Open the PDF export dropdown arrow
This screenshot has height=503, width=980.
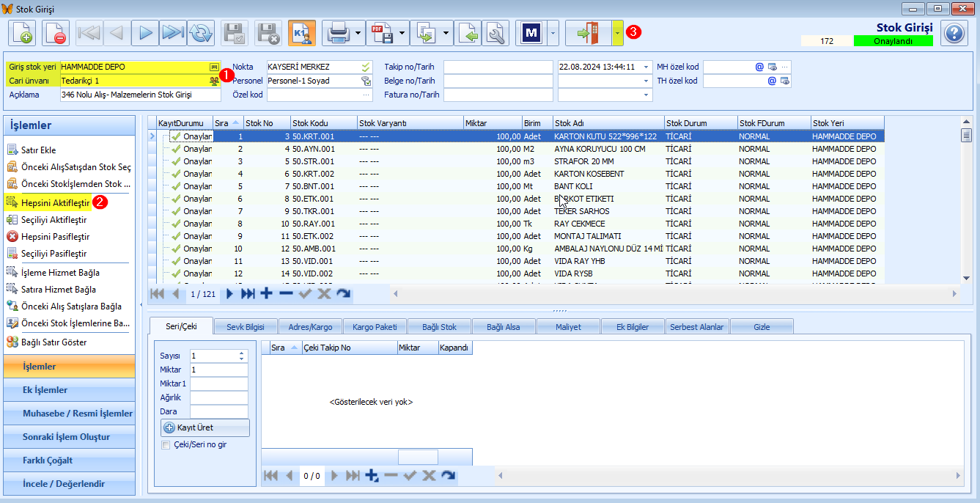(x=403, y=33)
